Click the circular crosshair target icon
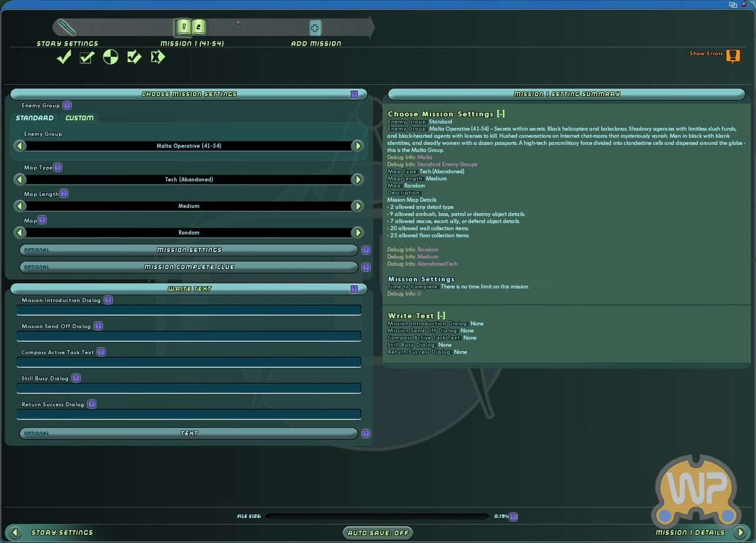Screen dimensions: 756x543 tap(110, 57)
